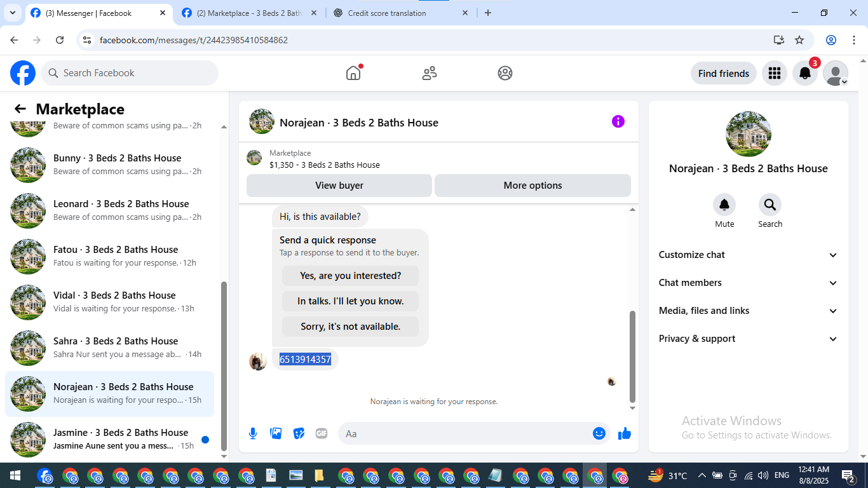Viewport: 868px width, 488px height.
Task: Click the install app icon in address bar
Action: (x=779, y=40)
